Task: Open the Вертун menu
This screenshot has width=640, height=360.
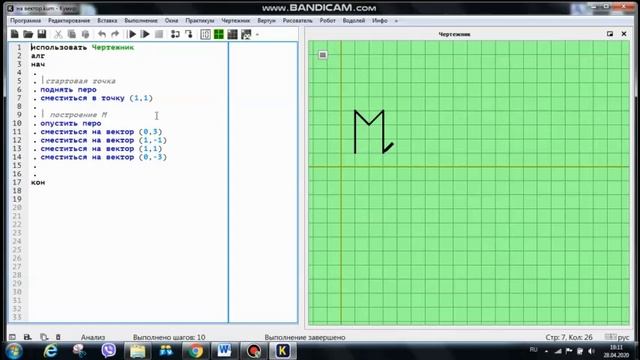Action: click(x=266, y=20)
